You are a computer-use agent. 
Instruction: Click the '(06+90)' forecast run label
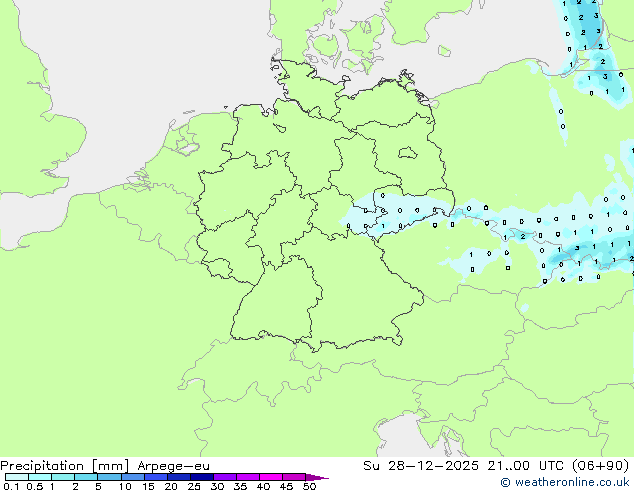[x=601, y=466]
